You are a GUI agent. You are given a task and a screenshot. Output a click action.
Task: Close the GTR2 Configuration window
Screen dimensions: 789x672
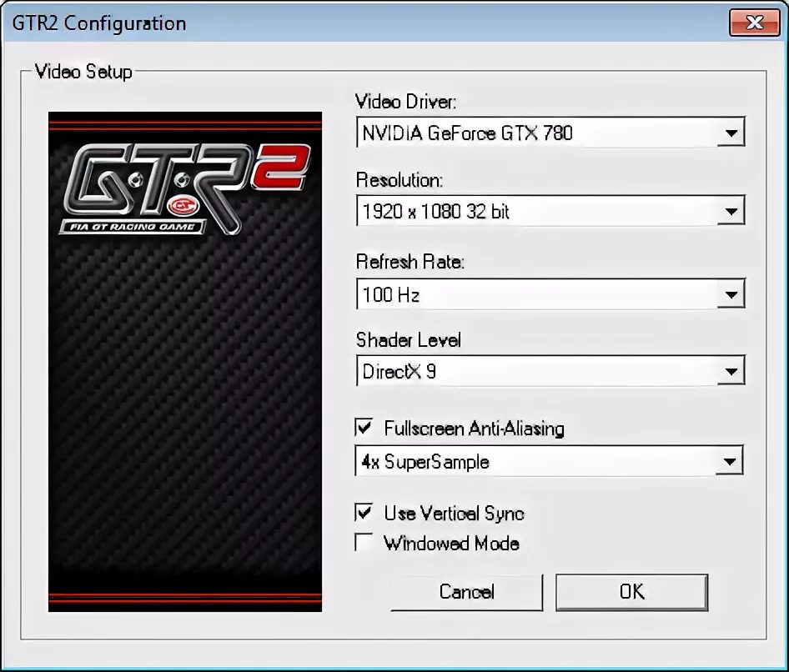click(x=755, y=23)
